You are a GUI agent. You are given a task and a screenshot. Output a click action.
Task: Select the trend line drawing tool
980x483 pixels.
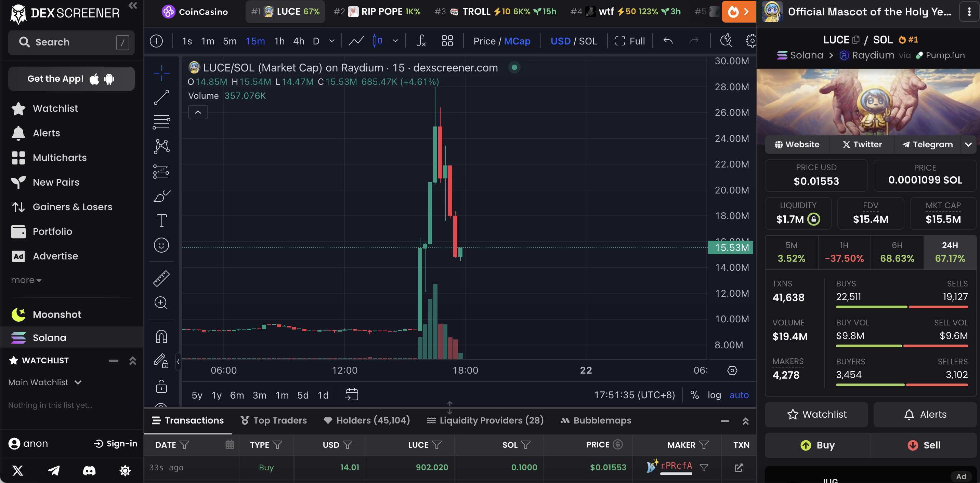162,97
